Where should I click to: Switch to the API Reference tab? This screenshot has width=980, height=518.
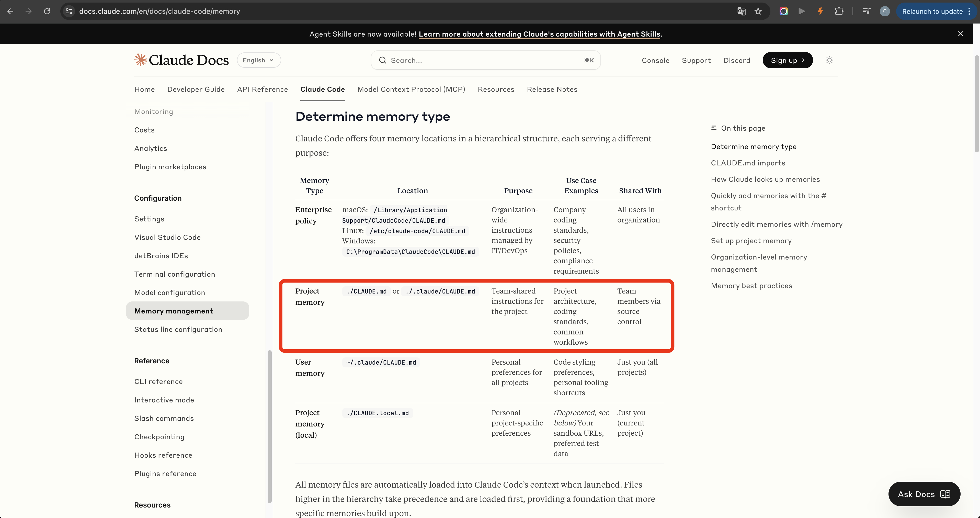click(263, 89)
